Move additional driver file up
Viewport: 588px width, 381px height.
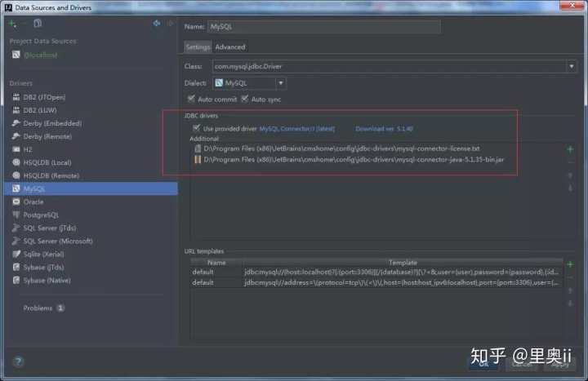tap(570, 175)
